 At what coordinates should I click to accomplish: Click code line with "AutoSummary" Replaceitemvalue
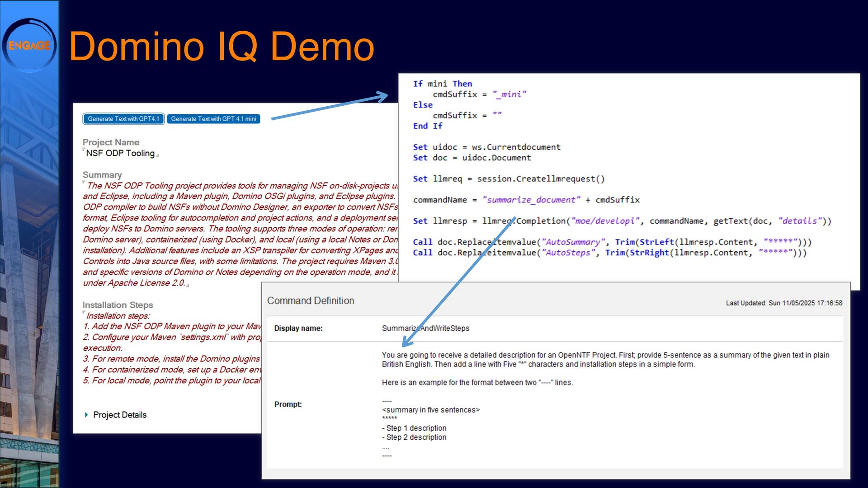tap(612, 242)
